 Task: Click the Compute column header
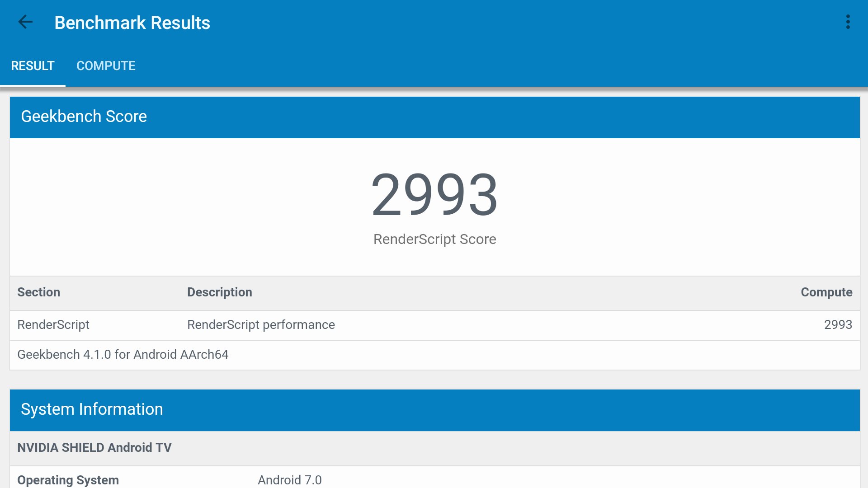826,292
